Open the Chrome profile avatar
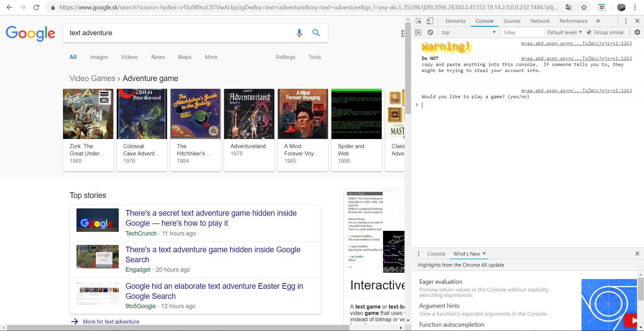 pos(621,7)
